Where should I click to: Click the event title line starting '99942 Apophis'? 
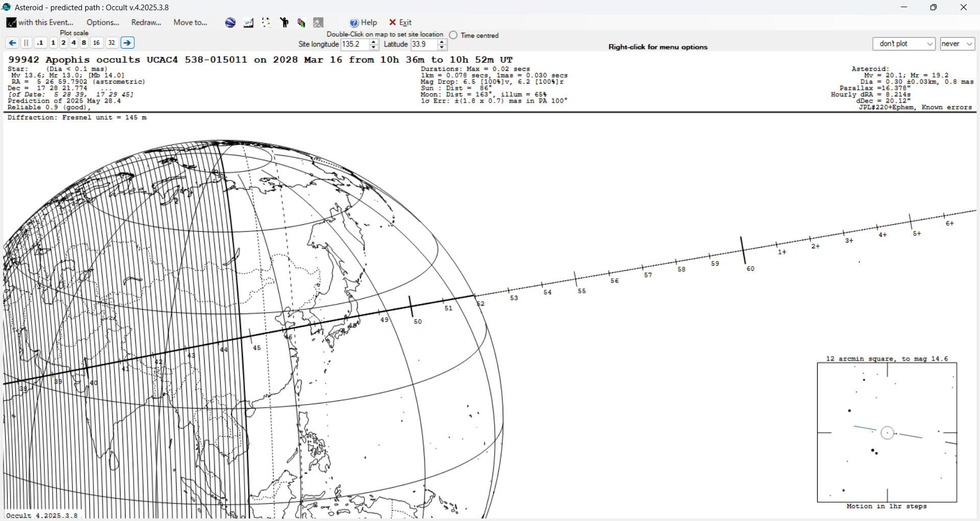(260, 60)
